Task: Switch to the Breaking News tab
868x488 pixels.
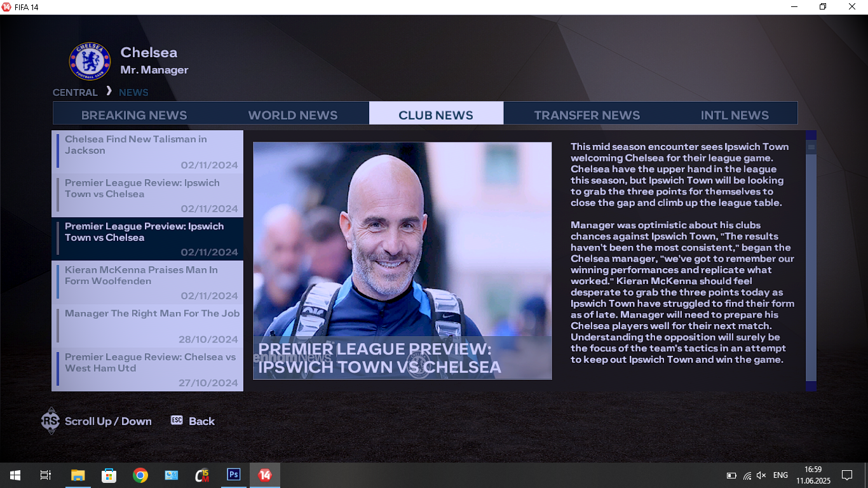Action: (134, 115)
